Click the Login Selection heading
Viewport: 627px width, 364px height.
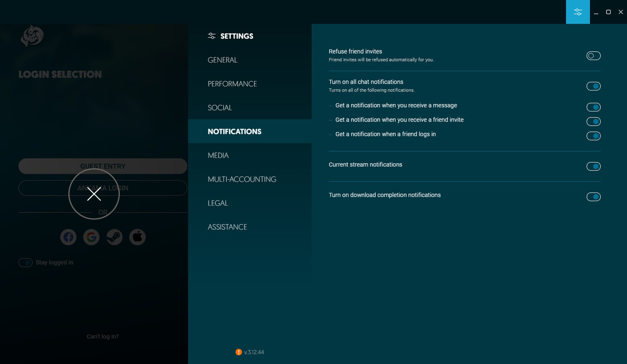[60, 75]
